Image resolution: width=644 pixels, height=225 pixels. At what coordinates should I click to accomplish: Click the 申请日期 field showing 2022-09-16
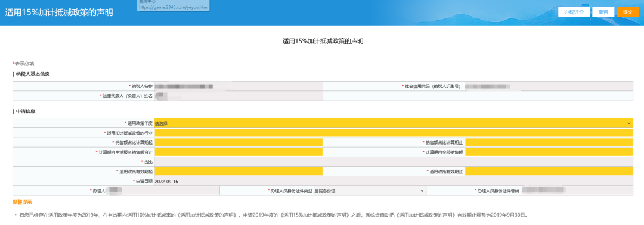pyautogui.click(x=394, y=181)
